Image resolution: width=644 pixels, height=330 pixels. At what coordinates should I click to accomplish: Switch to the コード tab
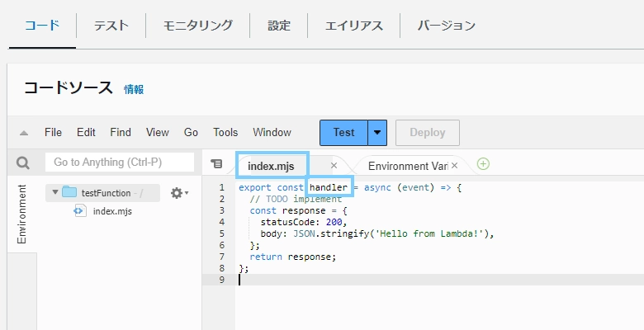pos(42,26)
